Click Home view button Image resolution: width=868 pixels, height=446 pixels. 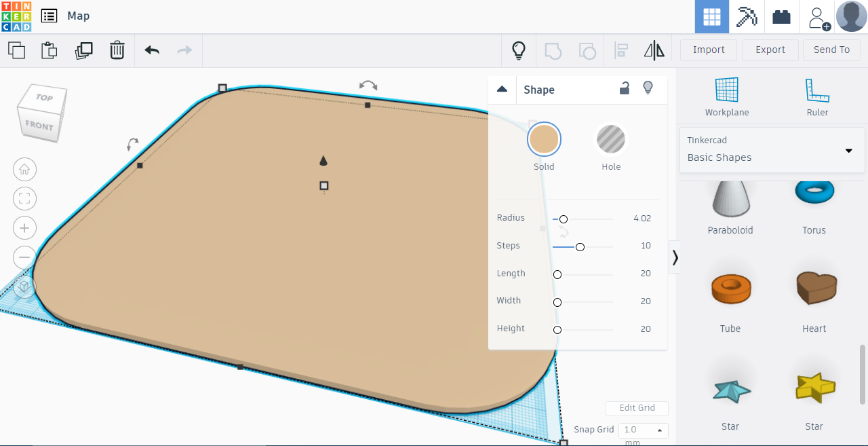pyautogui.click(x=24, y=169)
